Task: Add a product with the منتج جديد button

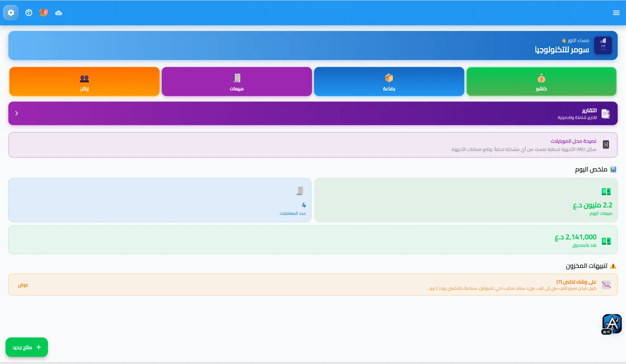Action: 27,347
